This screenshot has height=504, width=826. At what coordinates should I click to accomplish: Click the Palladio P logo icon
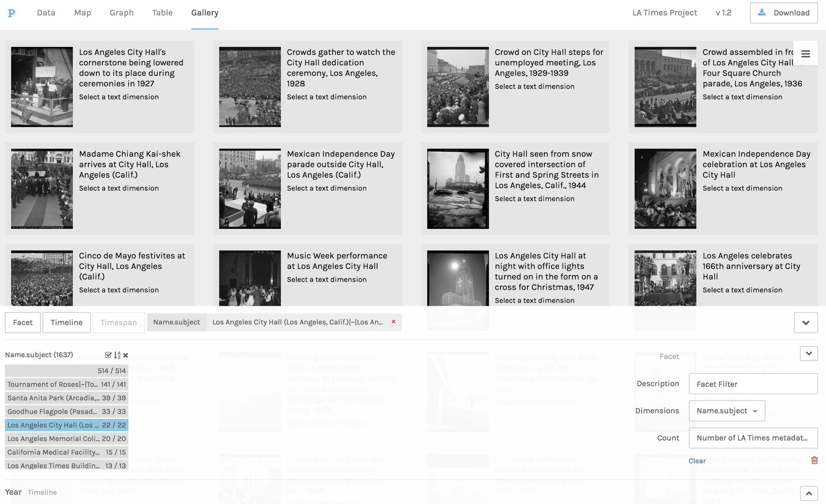[x=12, y=13]
